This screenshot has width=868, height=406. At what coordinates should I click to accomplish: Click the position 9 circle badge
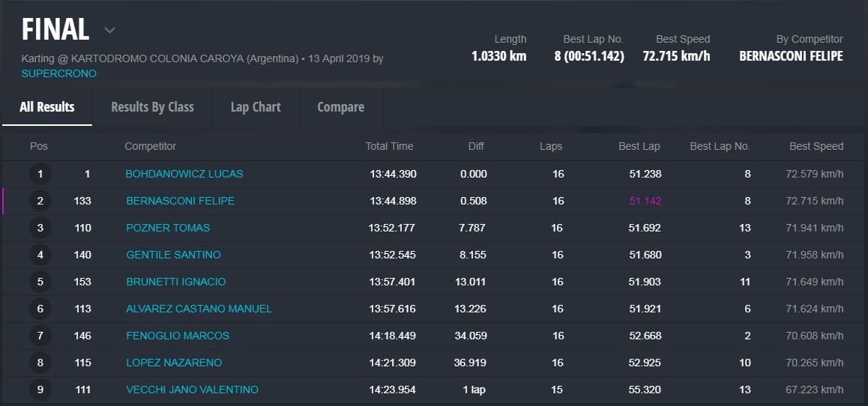pyautogui.click(x=40, y=390)
